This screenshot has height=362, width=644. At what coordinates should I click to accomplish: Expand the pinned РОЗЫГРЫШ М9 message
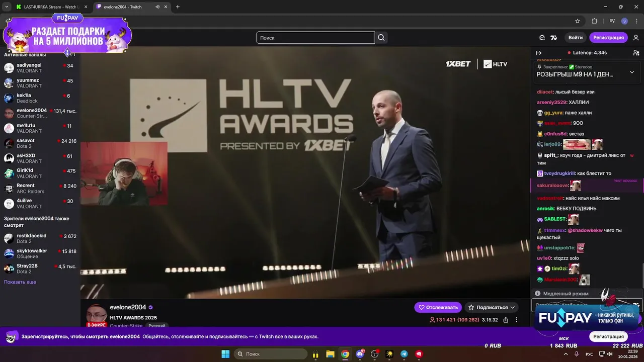pyautogui.click(x=632, y=72)
